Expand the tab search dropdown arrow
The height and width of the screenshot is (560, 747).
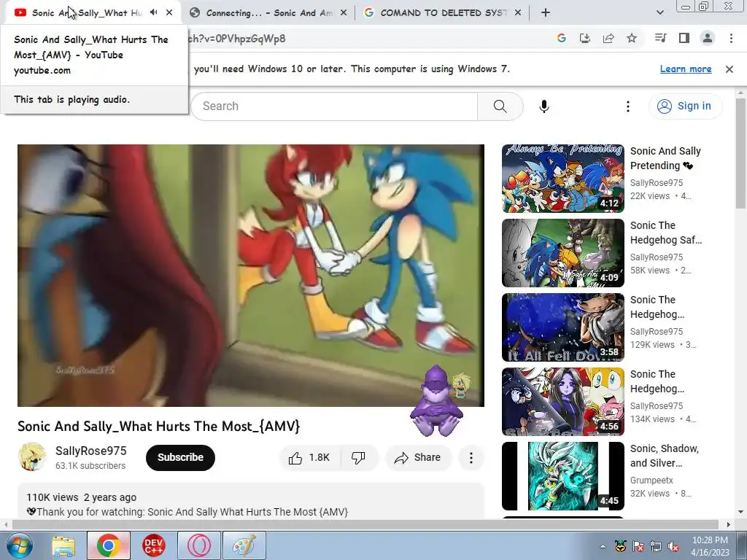pyautogui.click(x=659, y=13)
